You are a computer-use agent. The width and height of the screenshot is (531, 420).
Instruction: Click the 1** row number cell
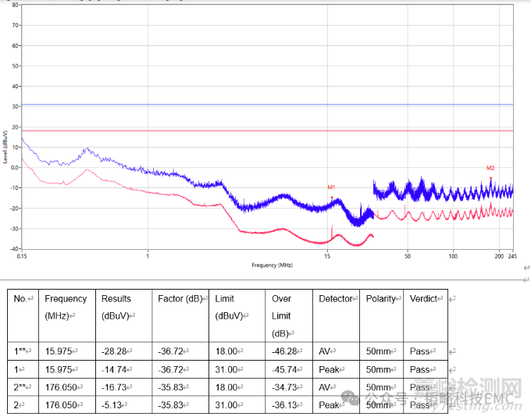pos(23,351)
